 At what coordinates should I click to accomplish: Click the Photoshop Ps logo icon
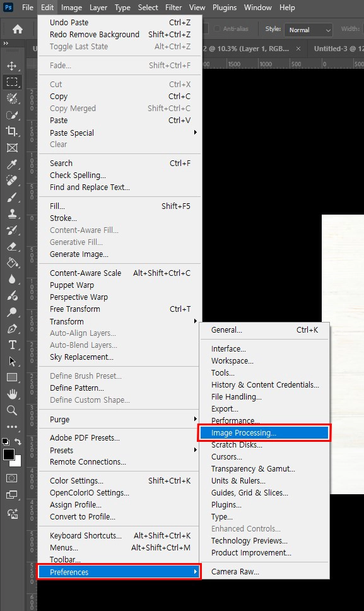[x=8, y=7]
